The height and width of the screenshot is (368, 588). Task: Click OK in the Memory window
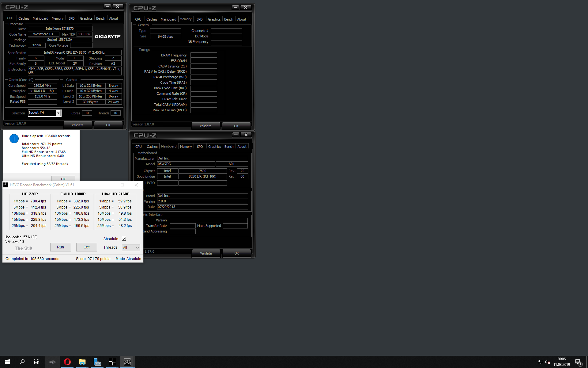pyautogui.click(x=236, y=126)
